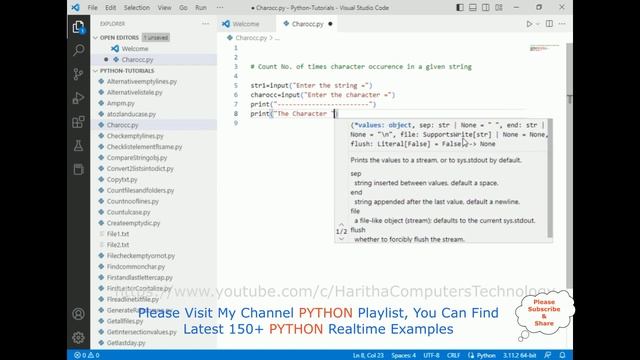Open File2.txt file
Screen dimensions: 640x360
118,245
